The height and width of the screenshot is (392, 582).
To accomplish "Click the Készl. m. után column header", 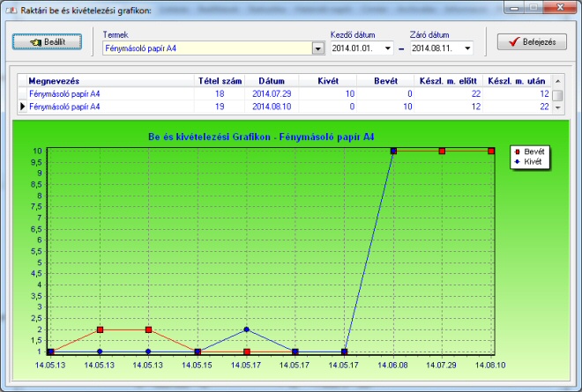I will coord(517,81).
